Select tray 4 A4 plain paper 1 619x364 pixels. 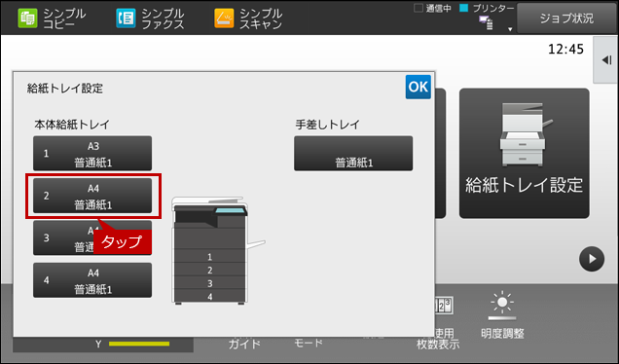pos(92,280)
